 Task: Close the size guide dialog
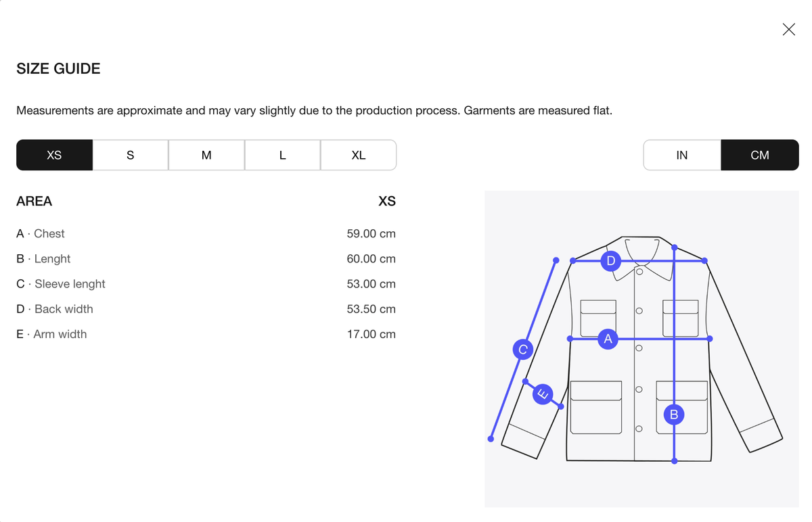[x=788, y=29]
